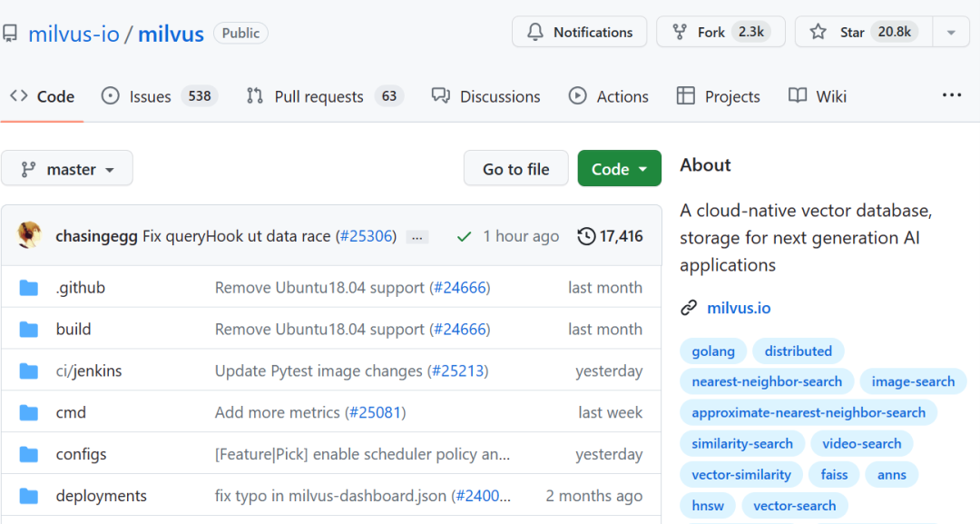Open the Star list dropdown arrow
Image resolution: width=980 pixels, height=524 pixels.
[951, 32]
